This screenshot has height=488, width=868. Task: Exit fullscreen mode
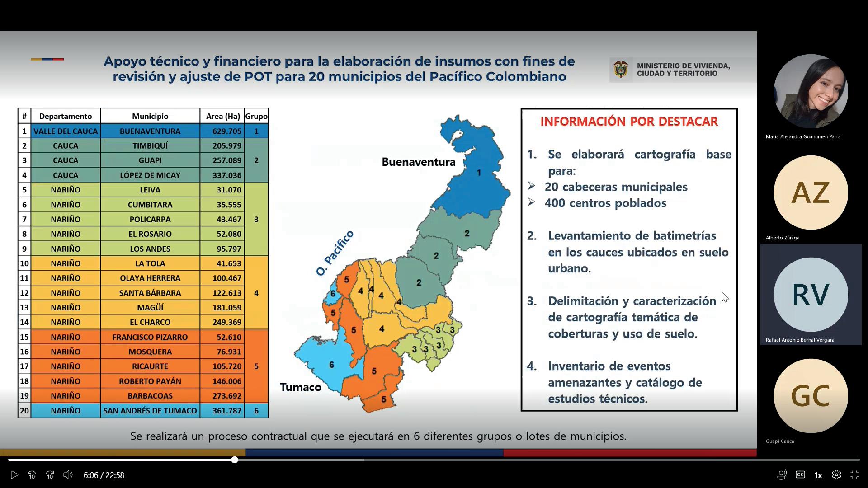pos(854,475)
